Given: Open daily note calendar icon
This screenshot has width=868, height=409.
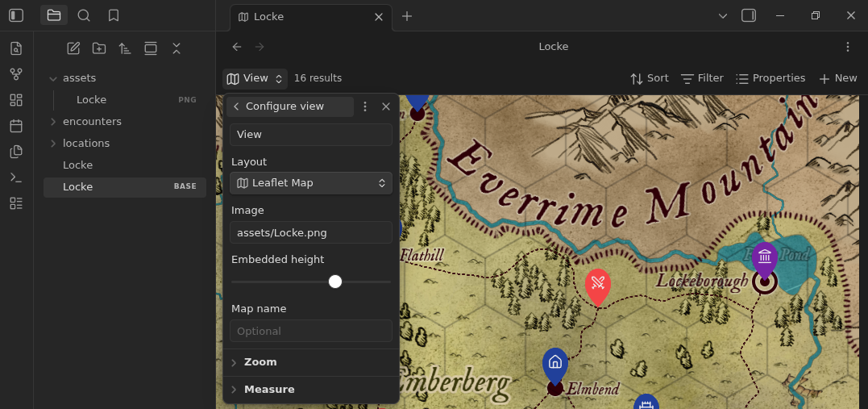Looking at the screenshot, I should [16, 126].
